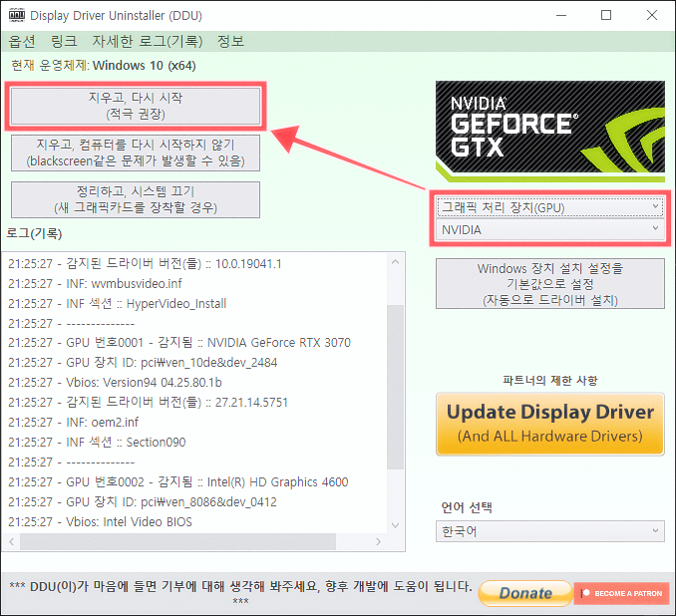The image size is (676, 616).
Task: Open the 정보 menu
Action: pos(230,42)
